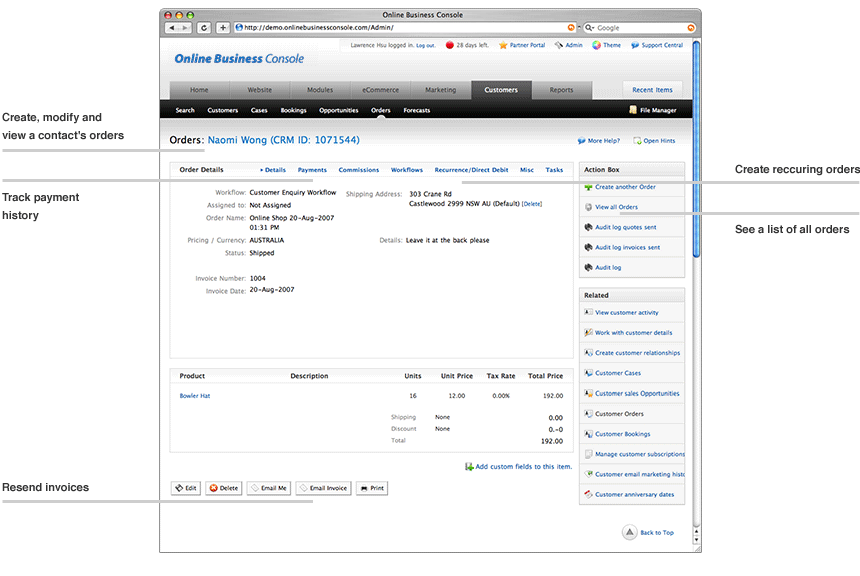Click the Open Hints link
860x576 pixels.
click(658, 141)
